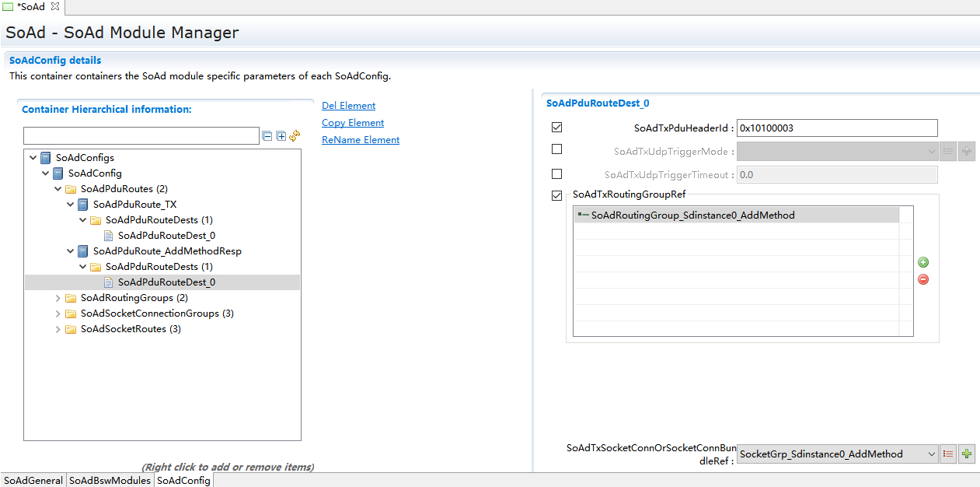Image resolution: width=980 pixels, height=487 pixels.
Task: Click the collapse-all icon beside the filter box
Action: tap(267, 136)
